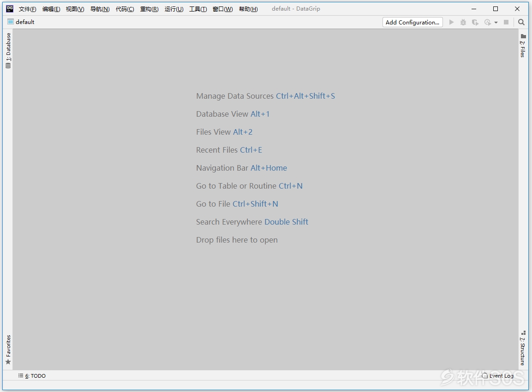Open the 编辑(E) menu
The image size is (532, 392).
[x=51, y=9]
